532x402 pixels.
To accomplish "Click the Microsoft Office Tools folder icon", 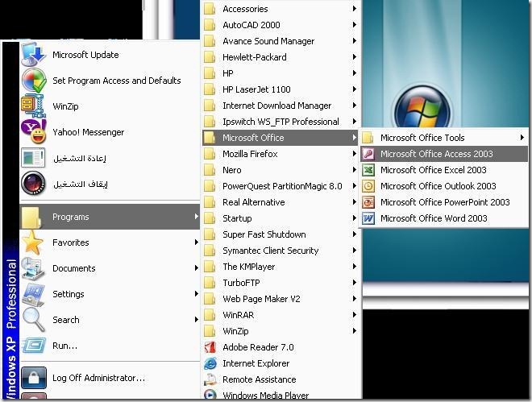I will (368, 138).
